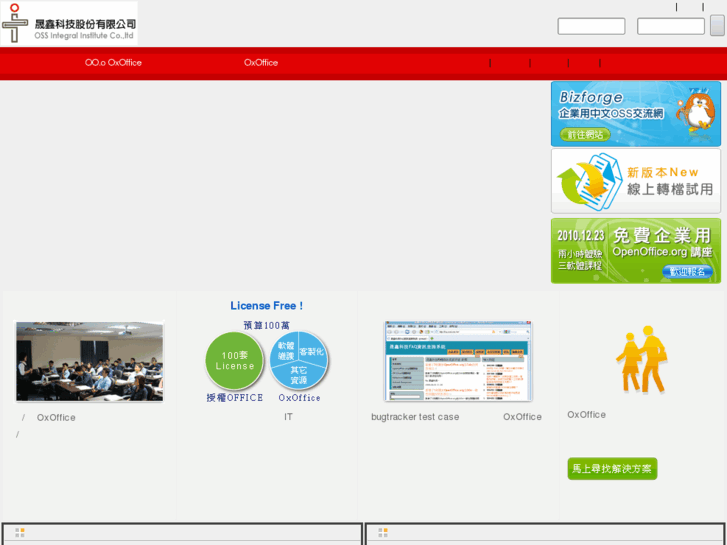Click the 'License Free !' heading
This screenshot has height=545, width=727.
point(267,306)
